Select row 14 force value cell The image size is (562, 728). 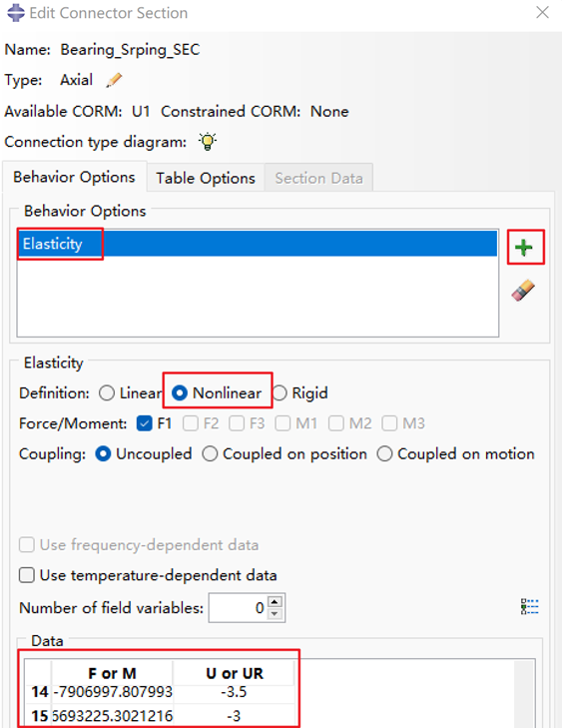point(112,692)
